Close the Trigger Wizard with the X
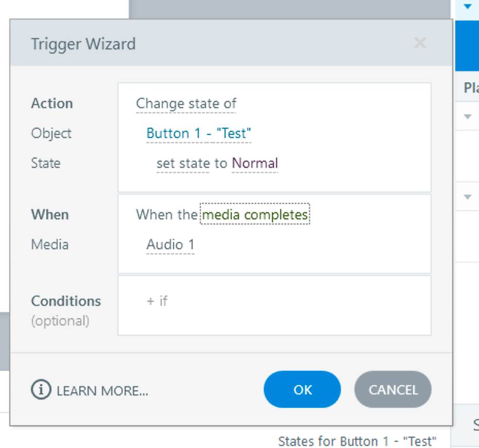Image resolution: width=479 pixels, height=448 pixels. pyautogui.click(x=420, y=43)
